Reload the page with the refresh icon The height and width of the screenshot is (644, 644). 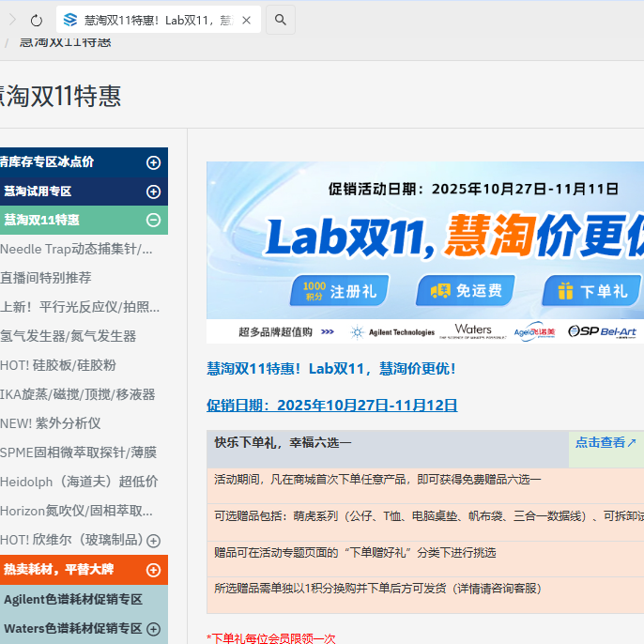coord(37,20)
